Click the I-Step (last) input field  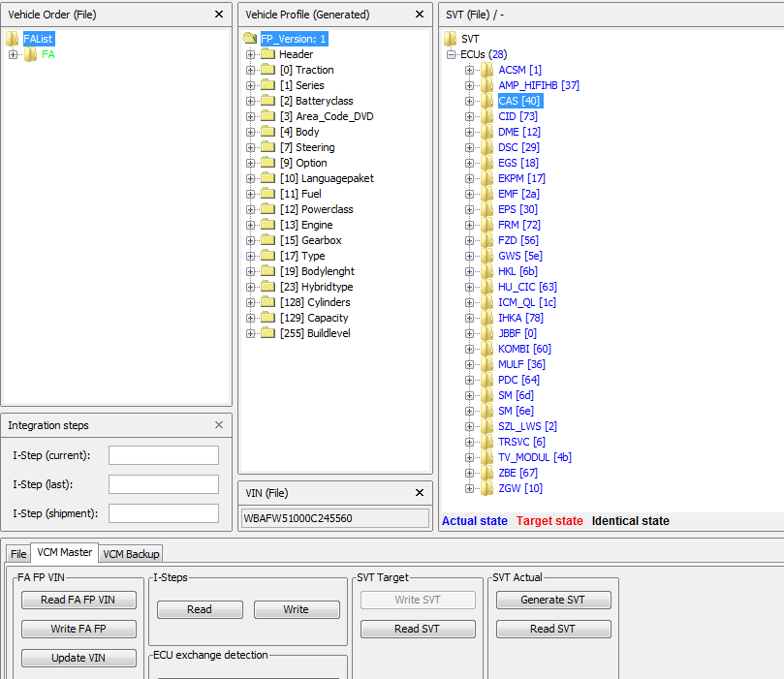(x=164, y=484)
